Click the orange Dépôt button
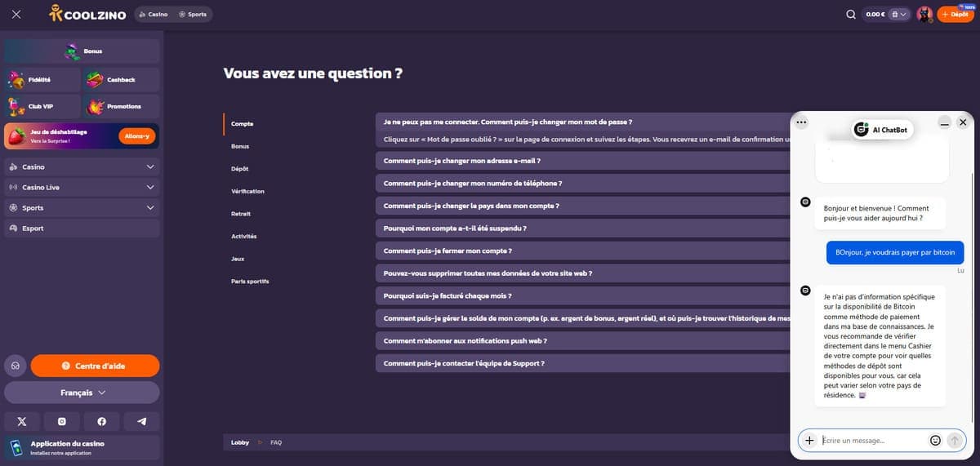This screenshot has height=466, width=980. pyautogui.click(x=955, y=14)
